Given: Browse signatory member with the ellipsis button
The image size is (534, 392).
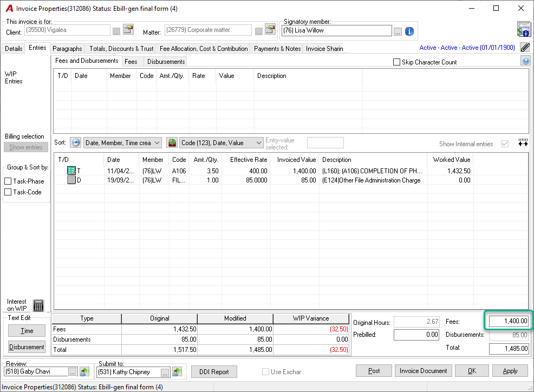Looking at the screenshot, I should coord(398,31).
